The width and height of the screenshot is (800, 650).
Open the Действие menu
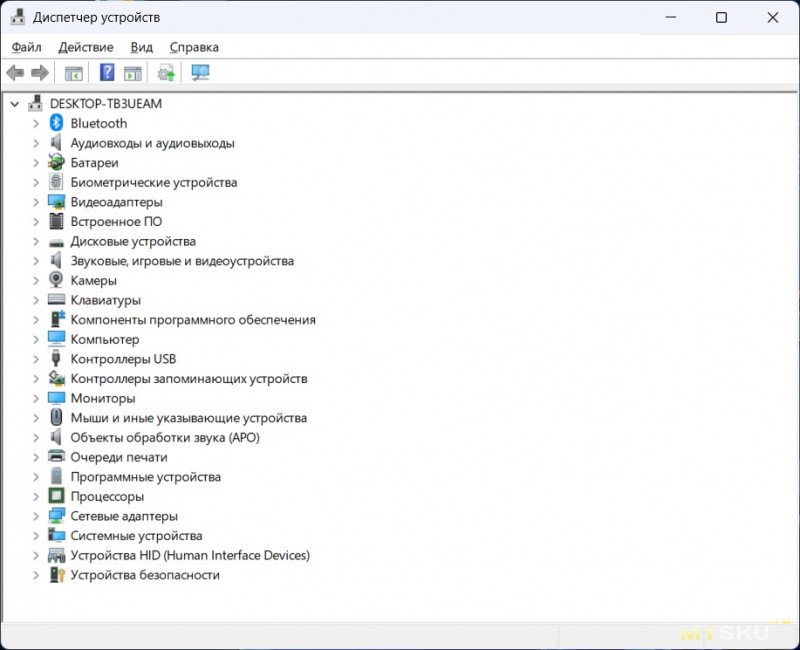click(x=86, y=47)
